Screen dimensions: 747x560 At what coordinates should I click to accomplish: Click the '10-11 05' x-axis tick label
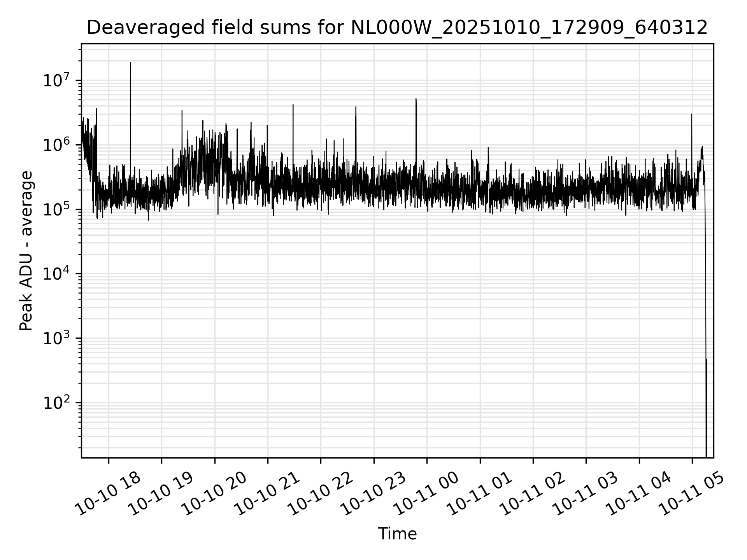point(691,494)
